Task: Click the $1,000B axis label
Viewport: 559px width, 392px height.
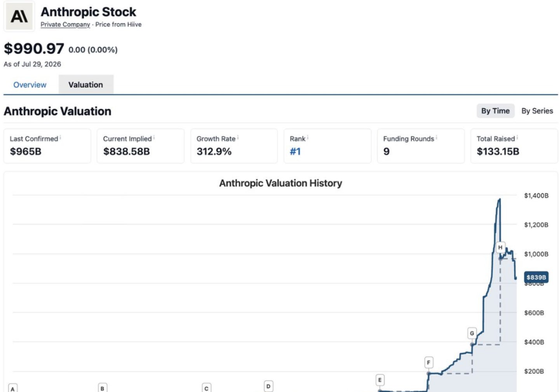Action: coord(536,254)
